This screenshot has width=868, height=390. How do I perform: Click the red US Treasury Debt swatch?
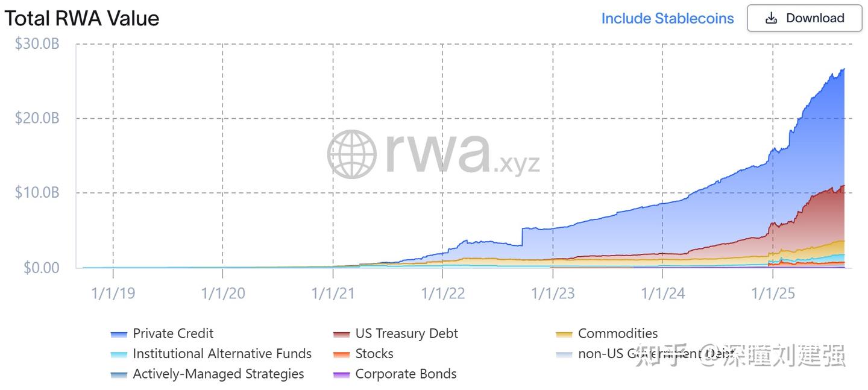point(341,334)
